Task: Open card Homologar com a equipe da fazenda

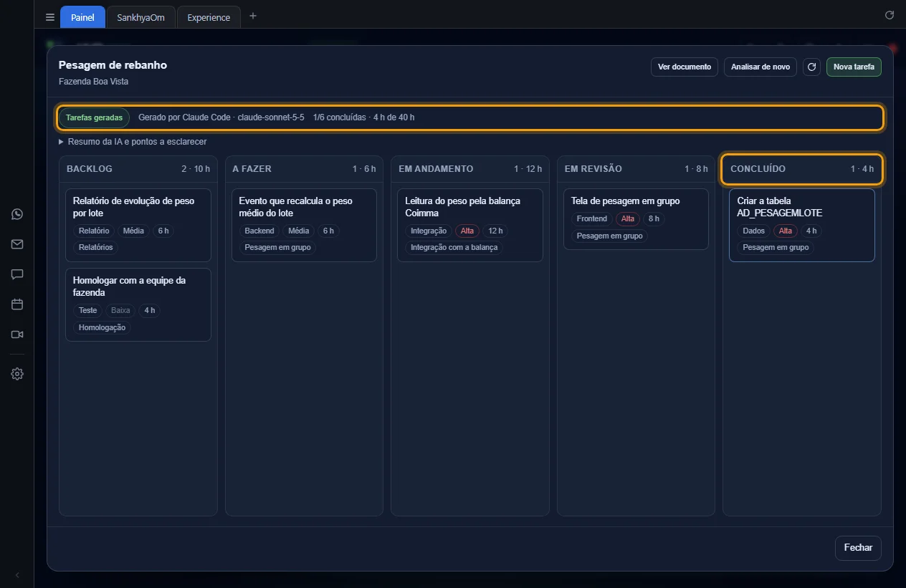Action: coord(138,304)
